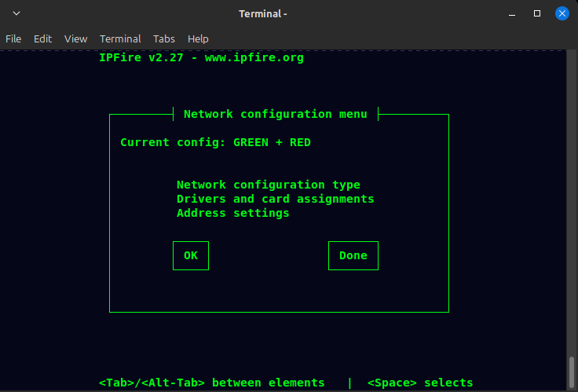
Task: Open the Help menu
Action: [198, 38]
